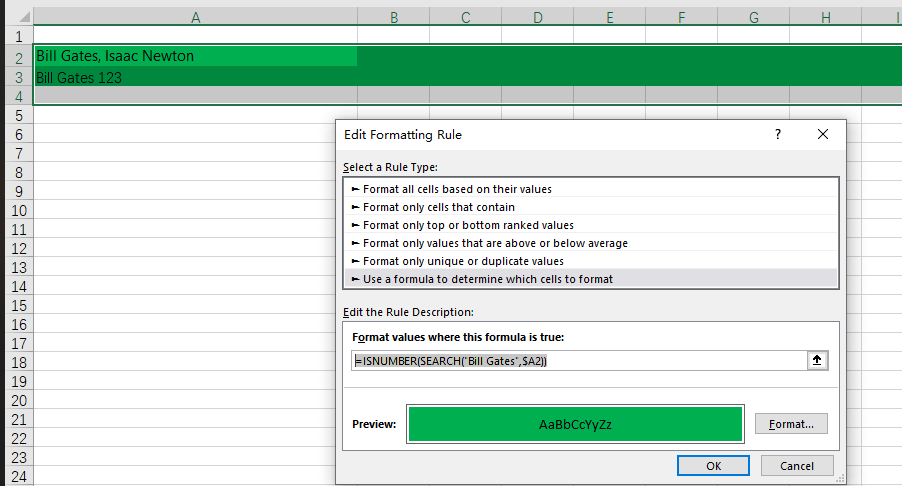Select row 4 header
This screenshot has height=486, width=902.
point(19,97)
